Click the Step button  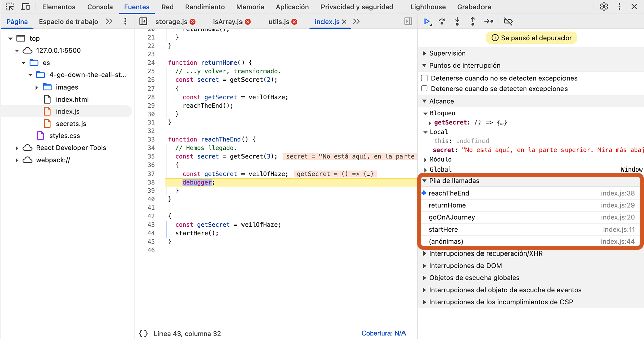[x=489, y=22]
